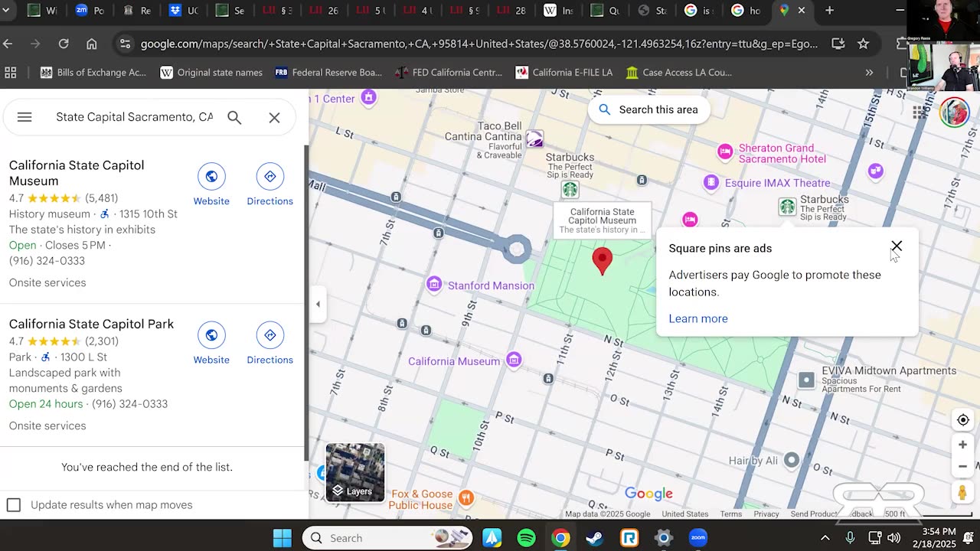Image resolution: width=980 pixels, height=551 pixels.
Task: Bookmark this page with the star icon
Action: point(863,44)
